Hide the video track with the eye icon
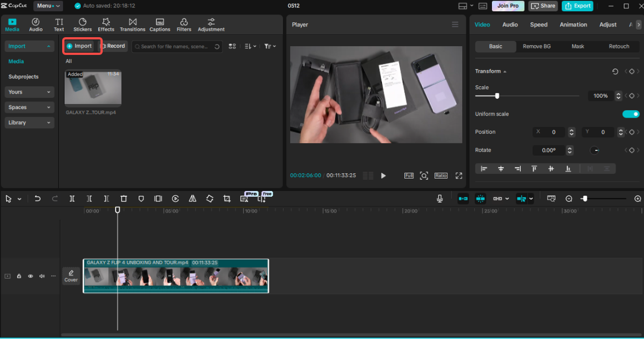Viewport: 644px width, 339px height. click(31, 276)
